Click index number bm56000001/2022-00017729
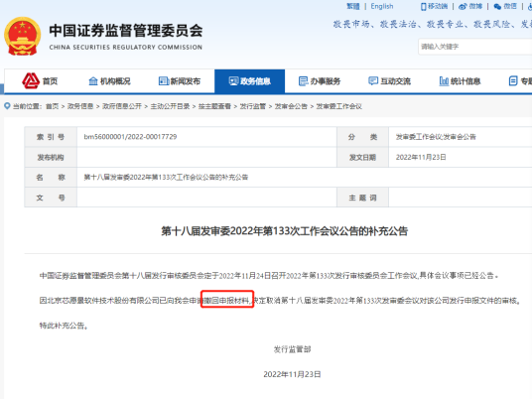 pos(130,137)
